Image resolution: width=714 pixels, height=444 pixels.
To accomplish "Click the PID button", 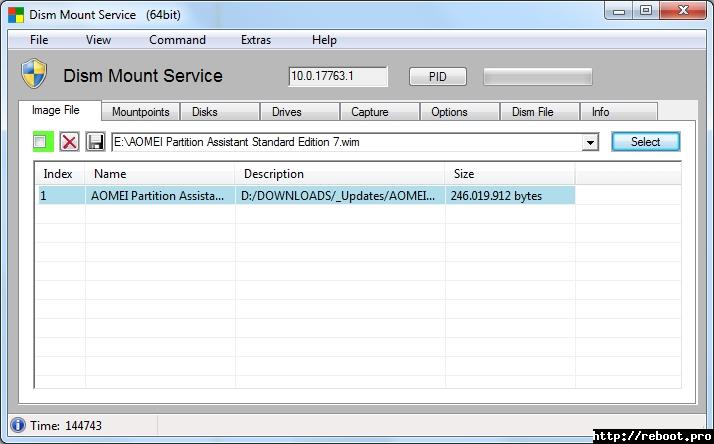I will click(438, 77).
